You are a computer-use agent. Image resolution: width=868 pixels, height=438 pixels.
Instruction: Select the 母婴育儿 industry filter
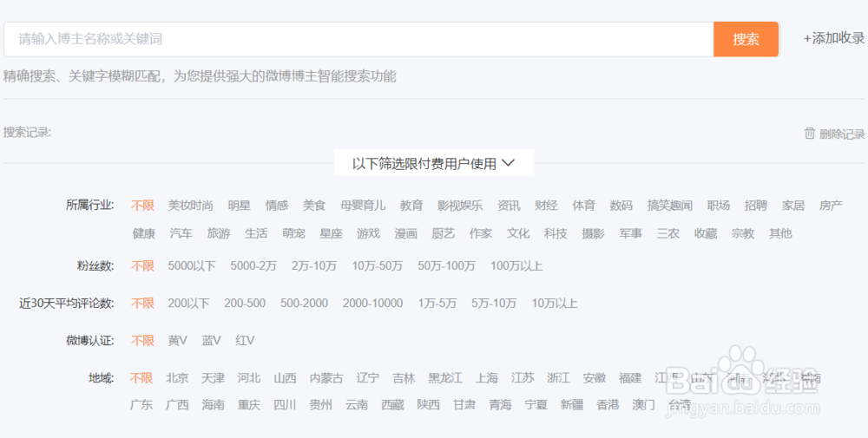click(x=363, y=206)
